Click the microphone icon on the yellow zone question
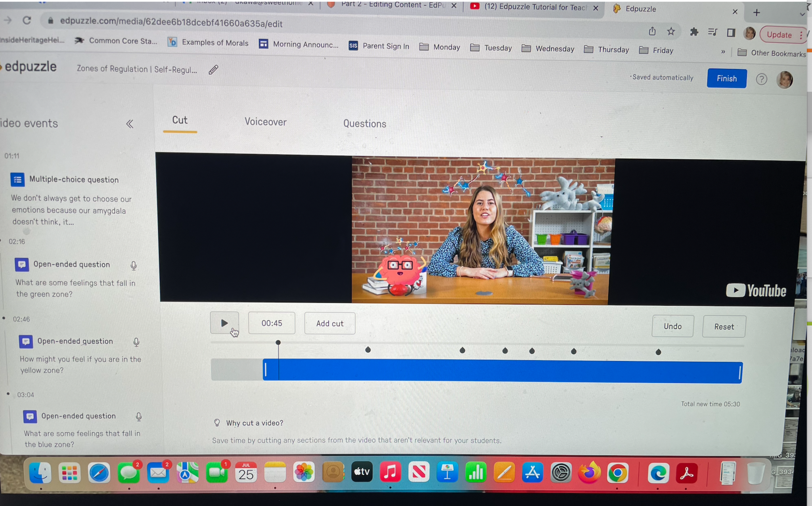Image resolution: width=812 pixels, height=506 pixels. tap(136, 342)
